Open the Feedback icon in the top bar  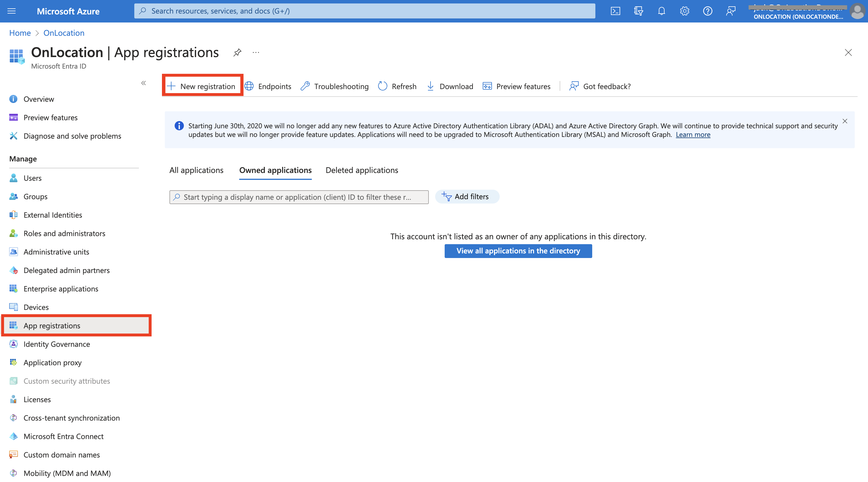click(731, 11)
